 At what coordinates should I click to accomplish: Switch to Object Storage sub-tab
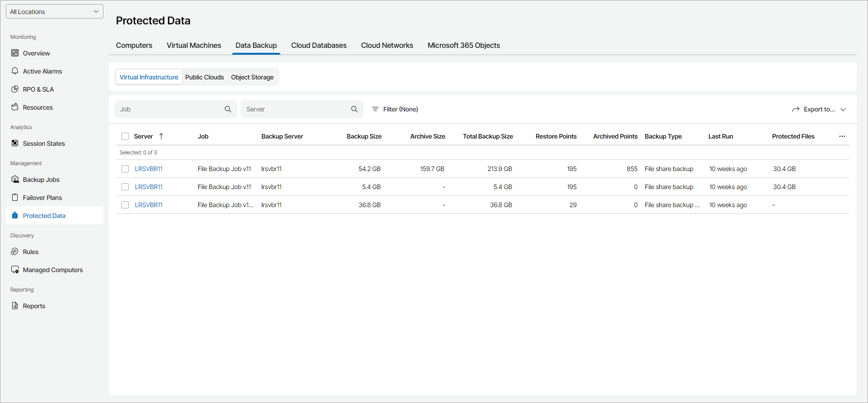point(252,77)
